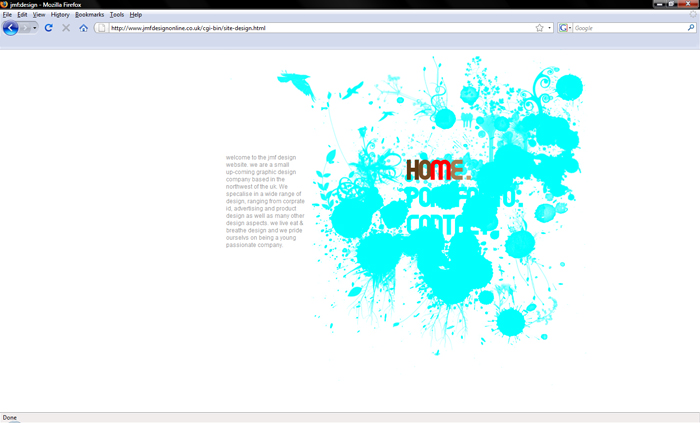
Task: Open the History menu
Action: [x=60, y=15]
